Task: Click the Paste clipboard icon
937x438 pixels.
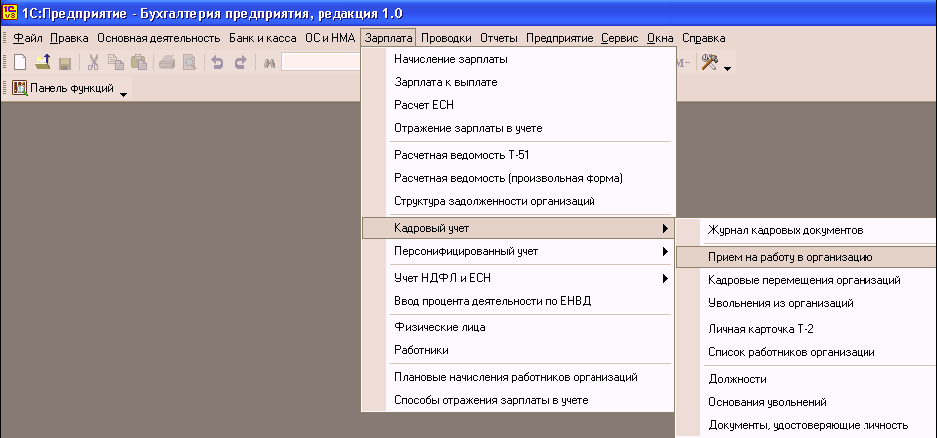Action: click(139, 62)
